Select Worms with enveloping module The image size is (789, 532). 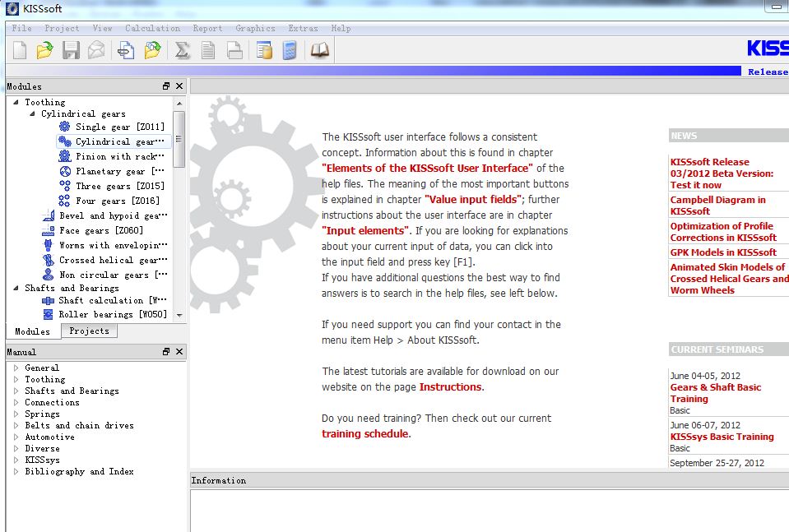click(104, 245)
